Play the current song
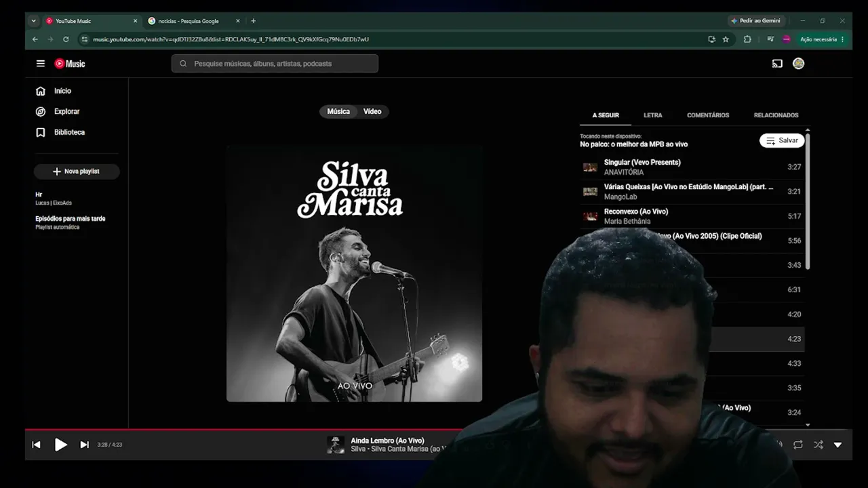 (x=60, y=445)
